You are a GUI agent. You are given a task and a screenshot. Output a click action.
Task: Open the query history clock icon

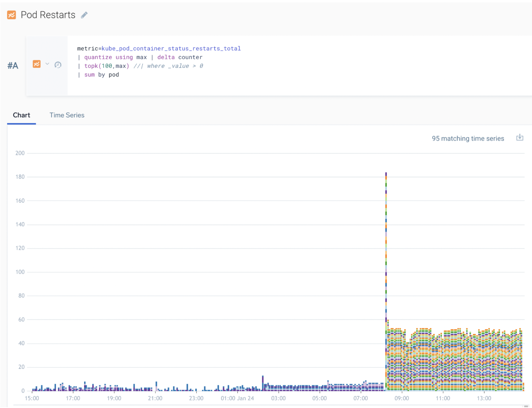pyautogui.click(x=58, y=65)
